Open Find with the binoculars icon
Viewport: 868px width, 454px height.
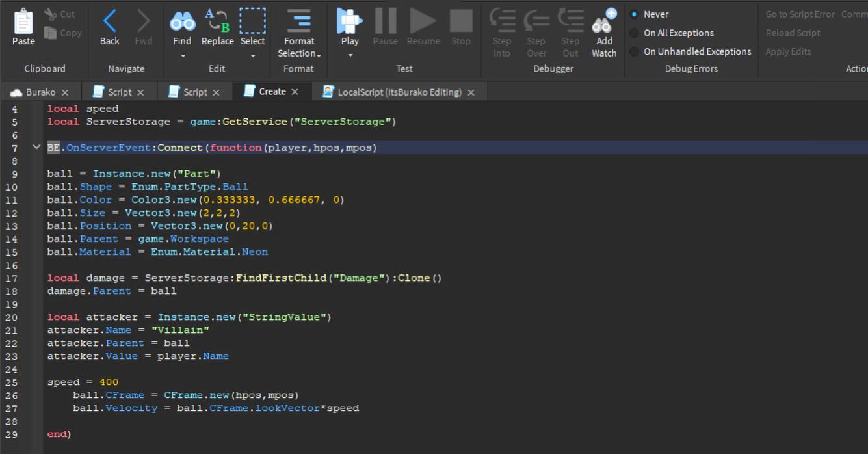click(182, 22)
